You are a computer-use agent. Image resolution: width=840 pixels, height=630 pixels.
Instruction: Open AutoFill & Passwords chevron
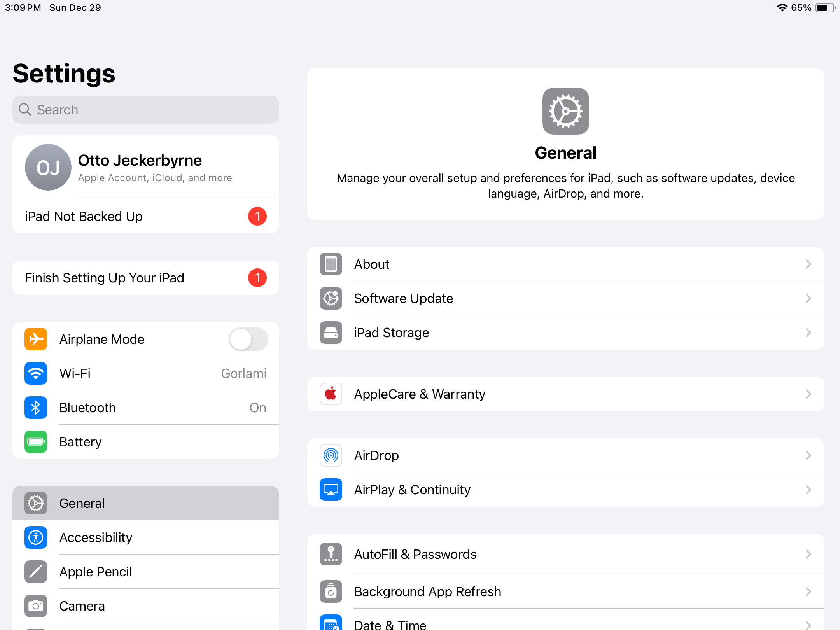point(808,554)
